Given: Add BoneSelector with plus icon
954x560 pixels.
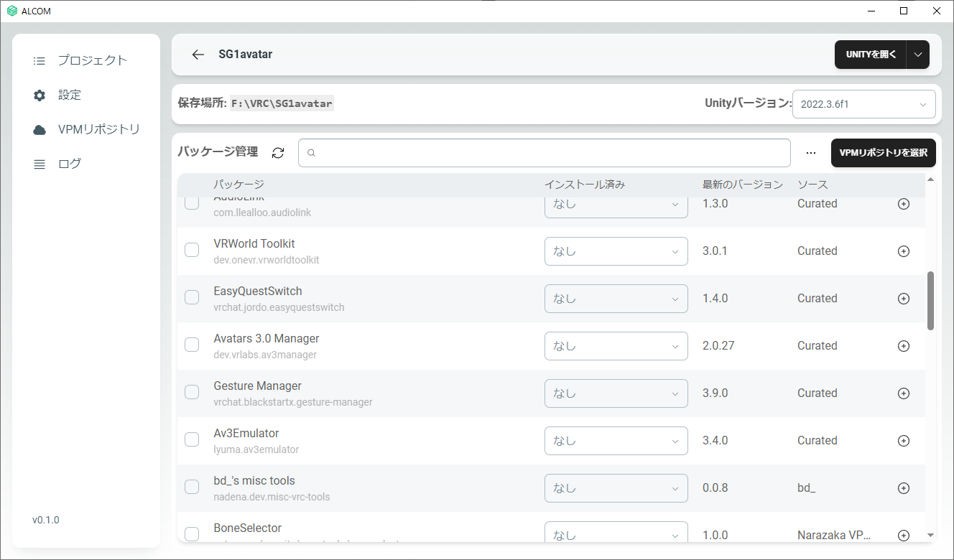Looking at the screenshot, I should point(904,536).
